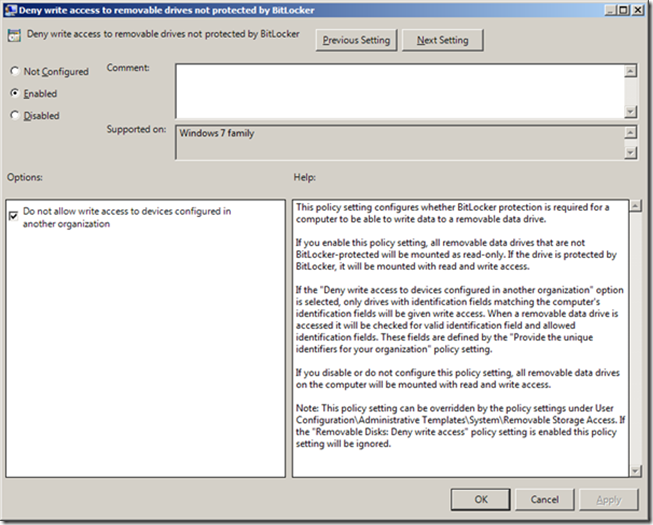Image resolution: width=653 pixels, height=525 pixels.
Task: Click the Help pane scroll down arrow
Action: point(635,470)
